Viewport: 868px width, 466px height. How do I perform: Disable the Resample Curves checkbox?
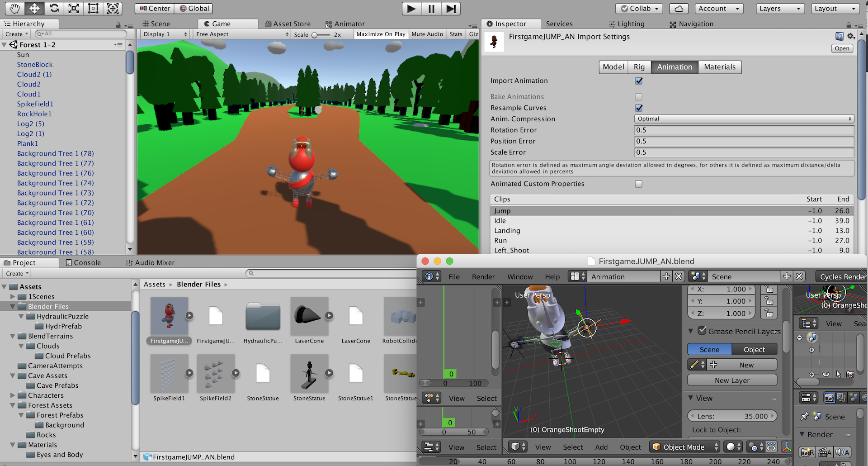[638, 108]
